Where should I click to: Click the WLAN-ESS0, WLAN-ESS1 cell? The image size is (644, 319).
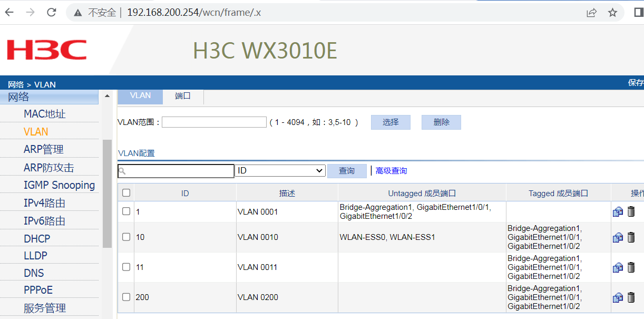pos(422,237)
